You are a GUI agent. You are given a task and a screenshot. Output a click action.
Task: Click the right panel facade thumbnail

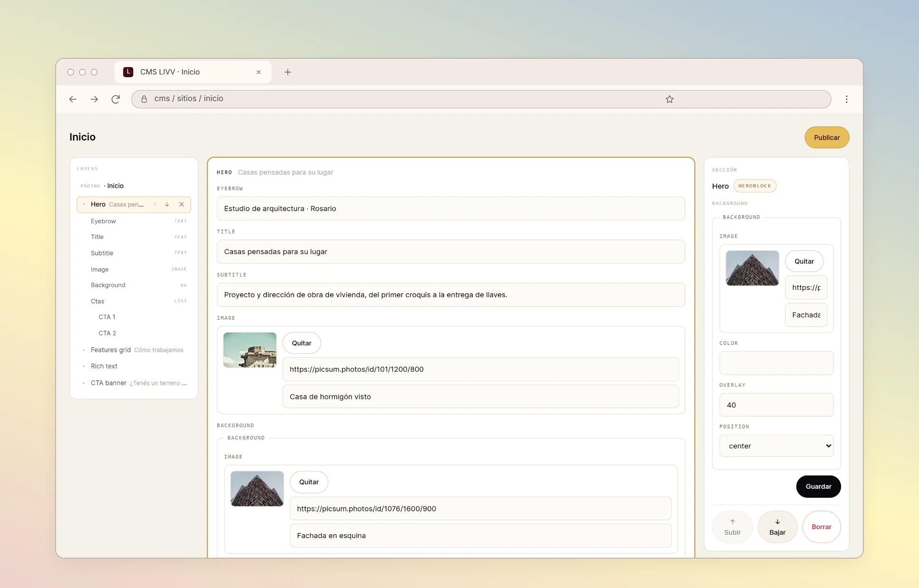click(752, 268)
